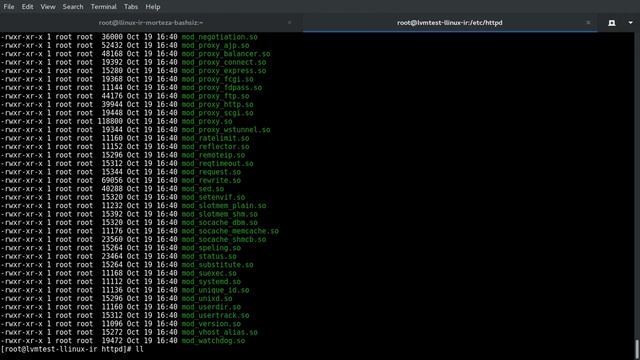Close the root@lvmtest-llinux-ir:/etc/httpd tab
This screenshot has width=640, height=360.
(588, 23)
